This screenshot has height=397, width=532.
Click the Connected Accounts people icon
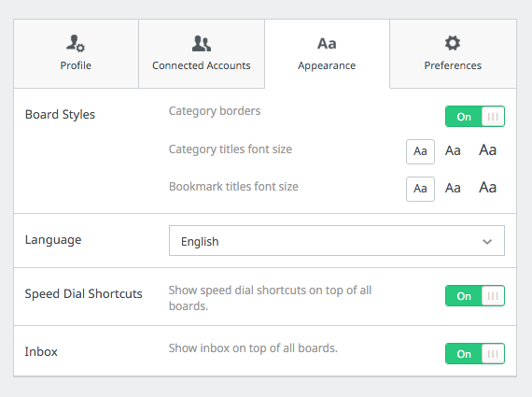click(202, 44)
